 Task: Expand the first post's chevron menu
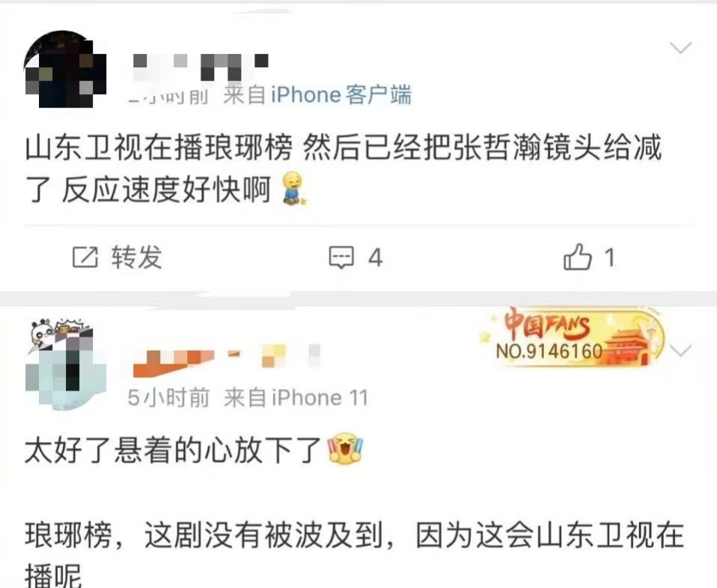(680, 47)
